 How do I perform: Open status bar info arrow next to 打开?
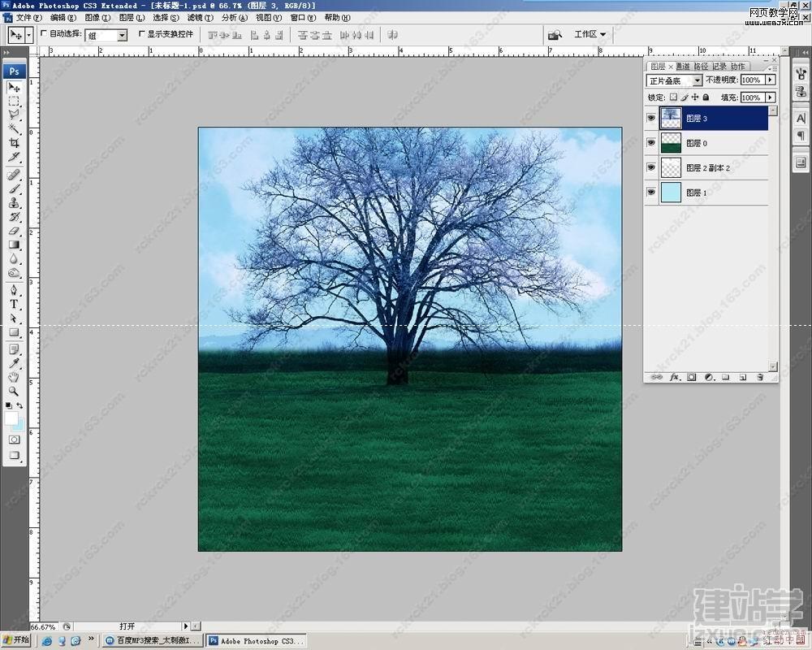[x=186, y=626]
